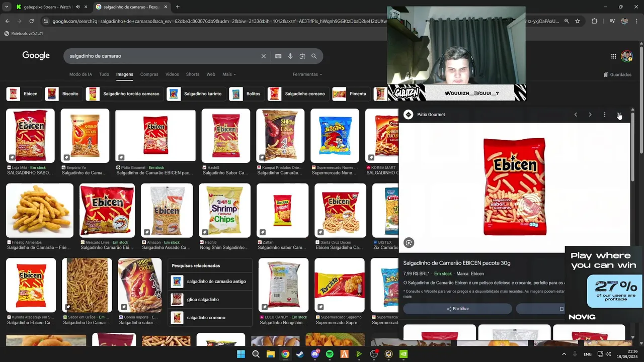Switch to the Compras tab
Screen dimensions: 644x362
[x=149, y=74]
